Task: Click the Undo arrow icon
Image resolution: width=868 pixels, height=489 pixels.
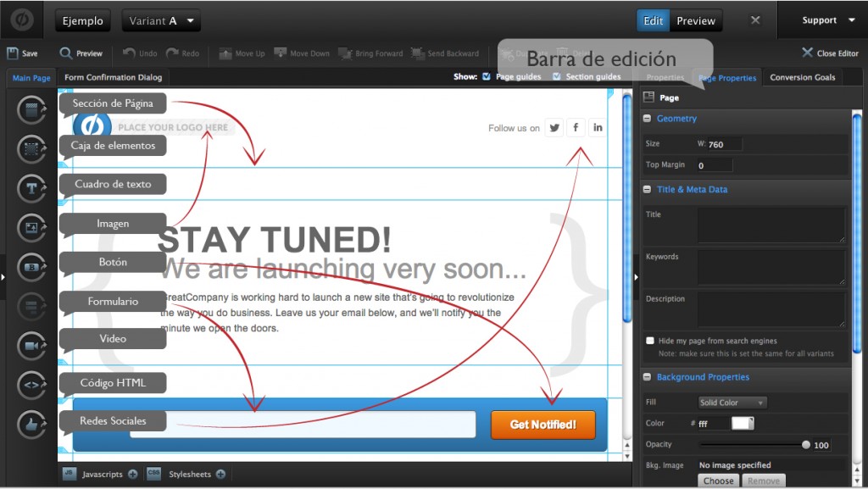Action: tap(129, 53)
